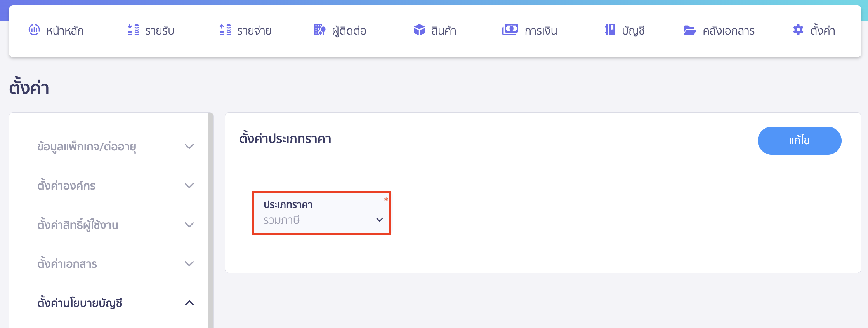868x328 pixels.
Task: Open the รายรับ income icon
Action: [x=132, y=30]
